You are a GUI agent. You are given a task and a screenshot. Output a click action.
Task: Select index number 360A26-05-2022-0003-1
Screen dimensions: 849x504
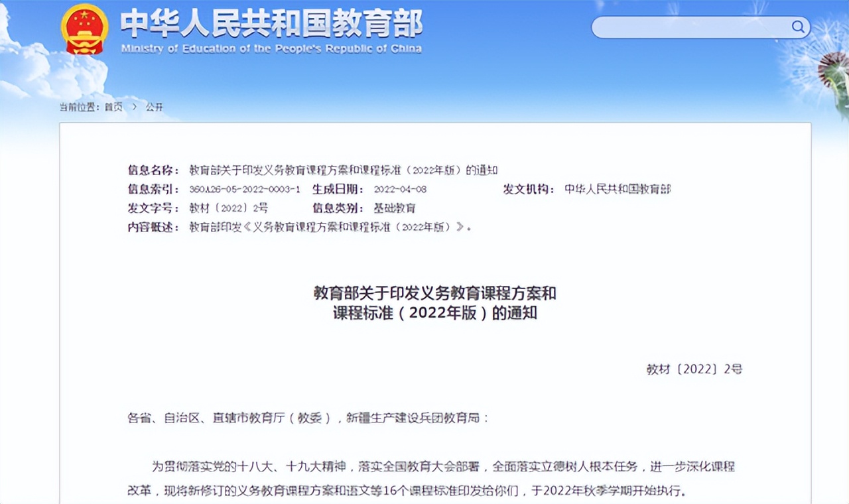tap(245, 190)
